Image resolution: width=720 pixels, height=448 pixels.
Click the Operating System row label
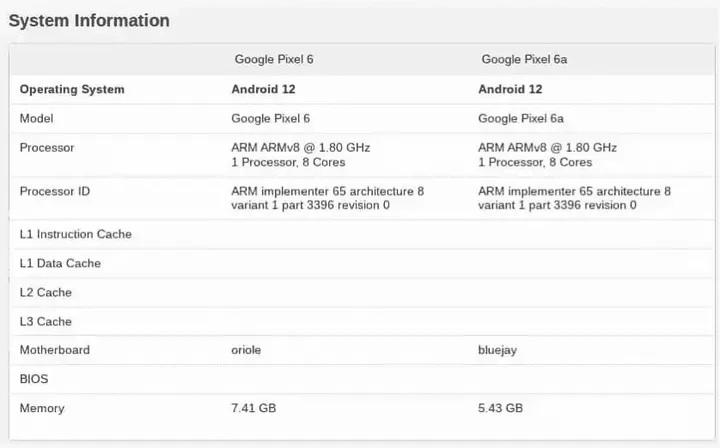pos(72,89)
